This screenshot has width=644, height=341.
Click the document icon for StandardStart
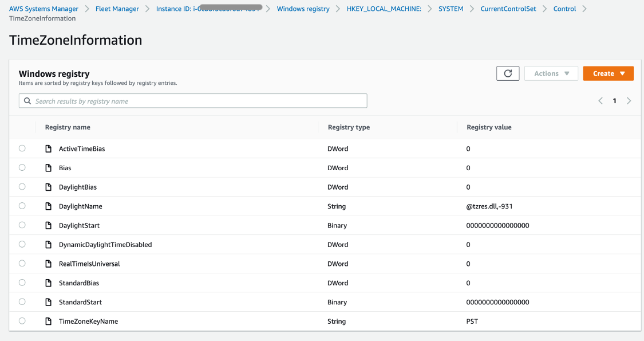[48, 301]
